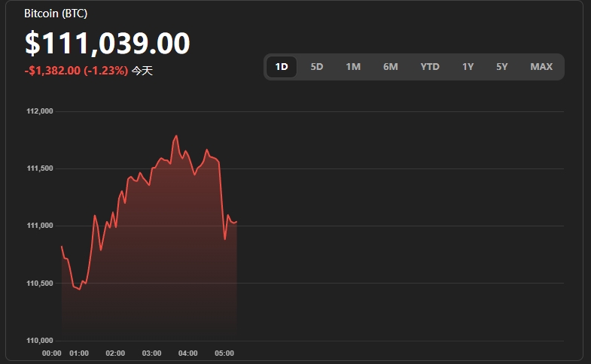Show the MAX price history
This screenshot has height=364, width=591.
(541, 67)
